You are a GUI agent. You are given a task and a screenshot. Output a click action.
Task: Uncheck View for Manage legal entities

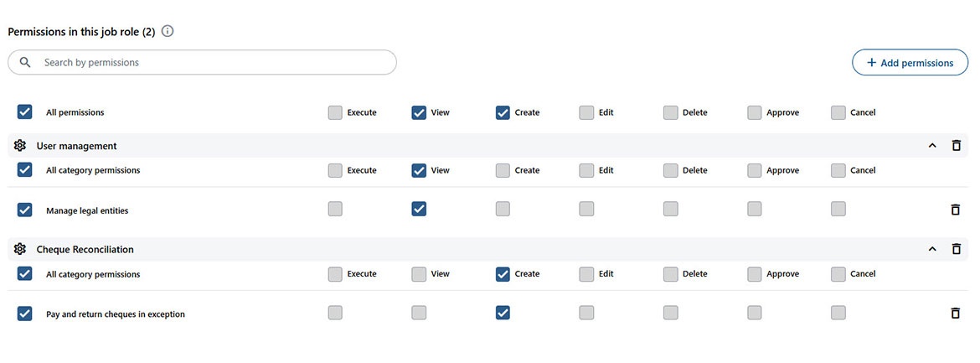click(419, 209)
